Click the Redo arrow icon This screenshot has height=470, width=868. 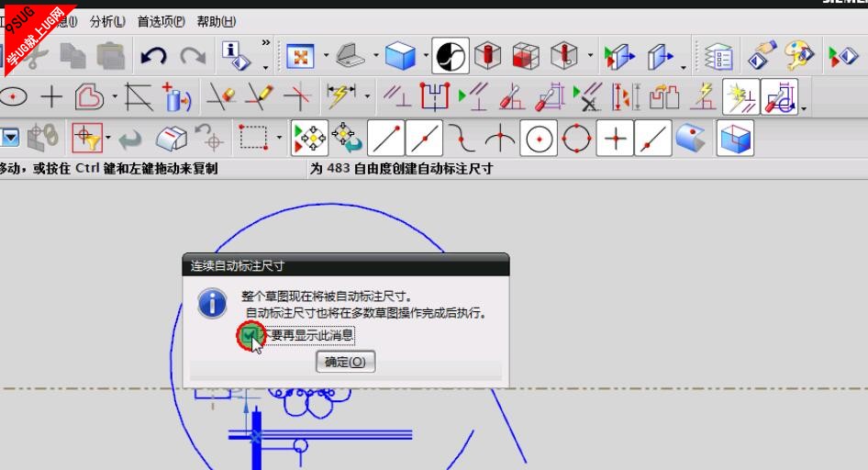click(x=192, y=56)
